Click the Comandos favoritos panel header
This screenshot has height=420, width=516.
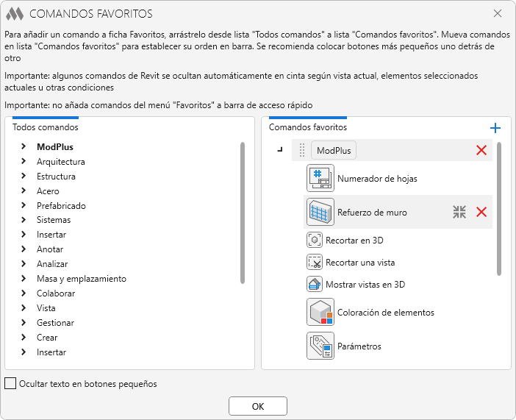pyautogui.click(x=308, y=127)
